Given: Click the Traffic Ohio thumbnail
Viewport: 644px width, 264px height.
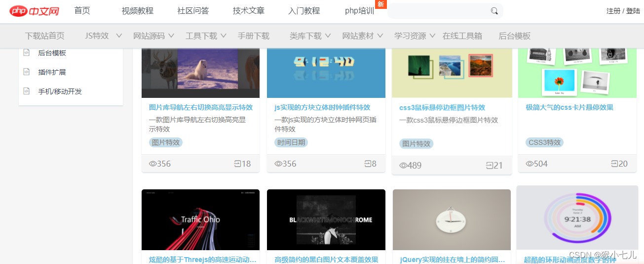Looking at the screenshot, I should pos(200,220).
